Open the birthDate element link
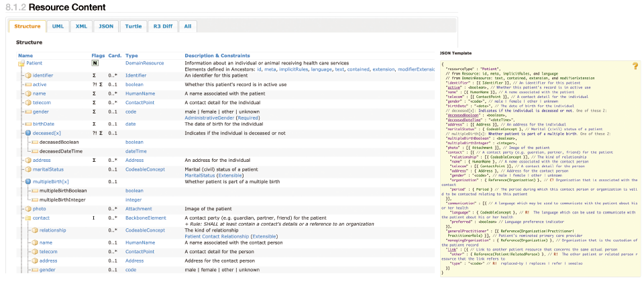 tap(44, 124)
